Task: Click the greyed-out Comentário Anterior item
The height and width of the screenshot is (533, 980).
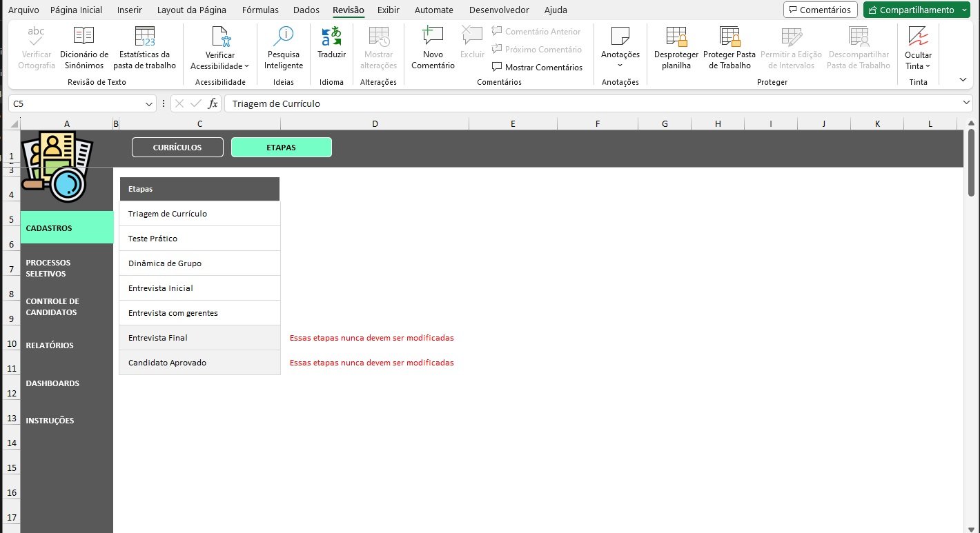Action: 536,32
